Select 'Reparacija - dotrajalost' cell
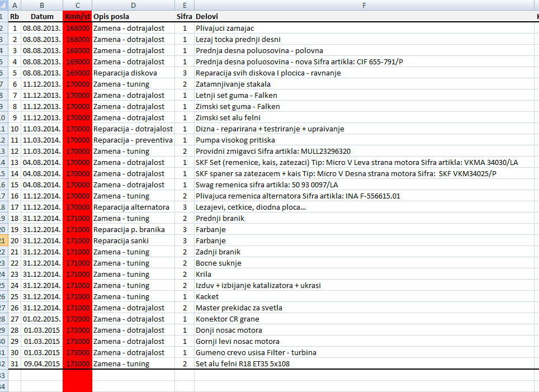This screenshot has height=392, width=539. click(134, 129)
